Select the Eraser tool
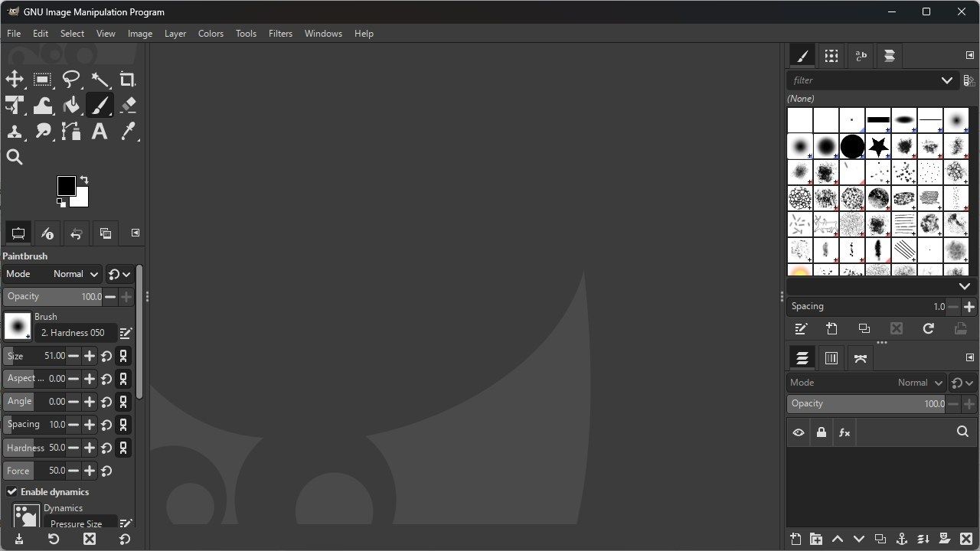The width and height of the screenshot is (980, 551). pos(128,106)
